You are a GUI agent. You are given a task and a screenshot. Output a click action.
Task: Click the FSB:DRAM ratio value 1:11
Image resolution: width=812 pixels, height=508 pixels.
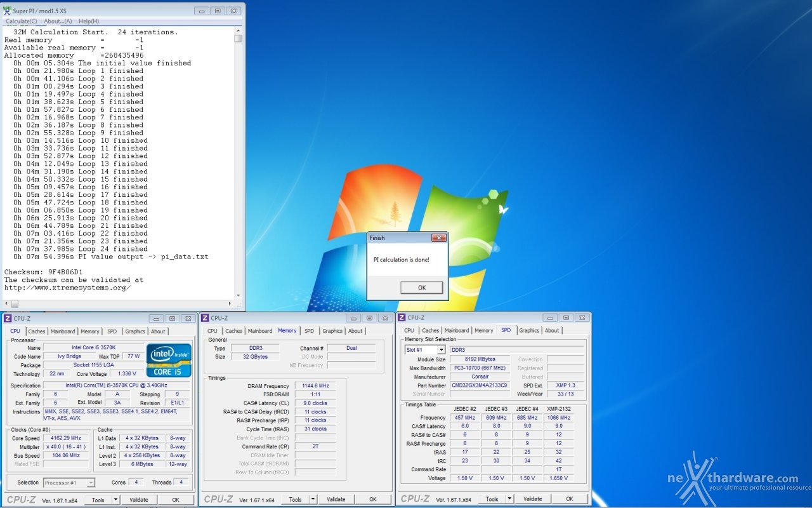tap(315, 394)
